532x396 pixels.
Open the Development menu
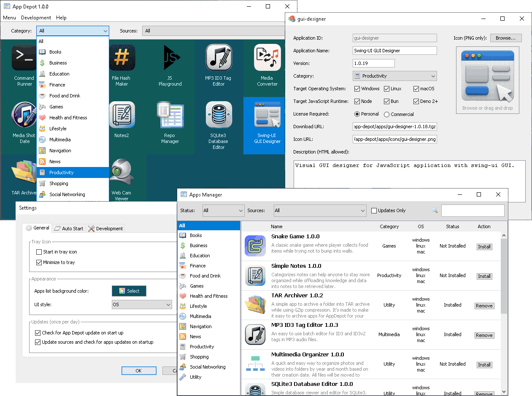click(x=36, y=18)
